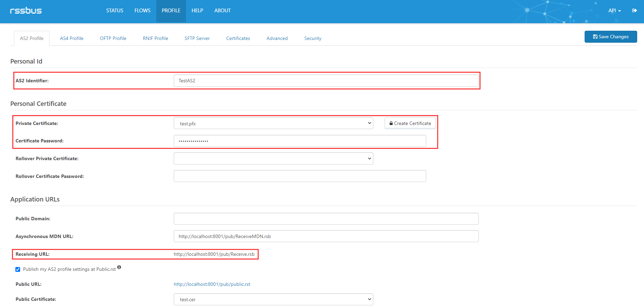The height and width of the screenshot is (307, 644).
Task: Click the Save Changes button
Action: [611, 37]
